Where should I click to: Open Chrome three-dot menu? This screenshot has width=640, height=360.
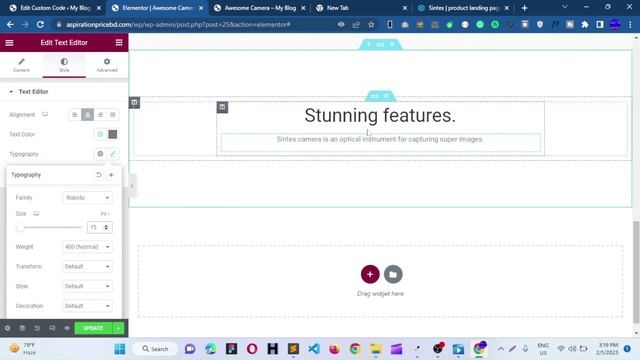coord(630,24)
